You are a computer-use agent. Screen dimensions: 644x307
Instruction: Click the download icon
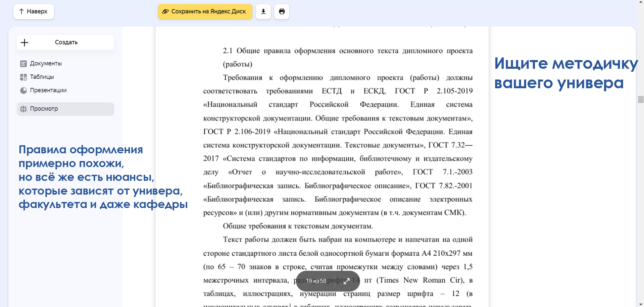pos(263,11)
